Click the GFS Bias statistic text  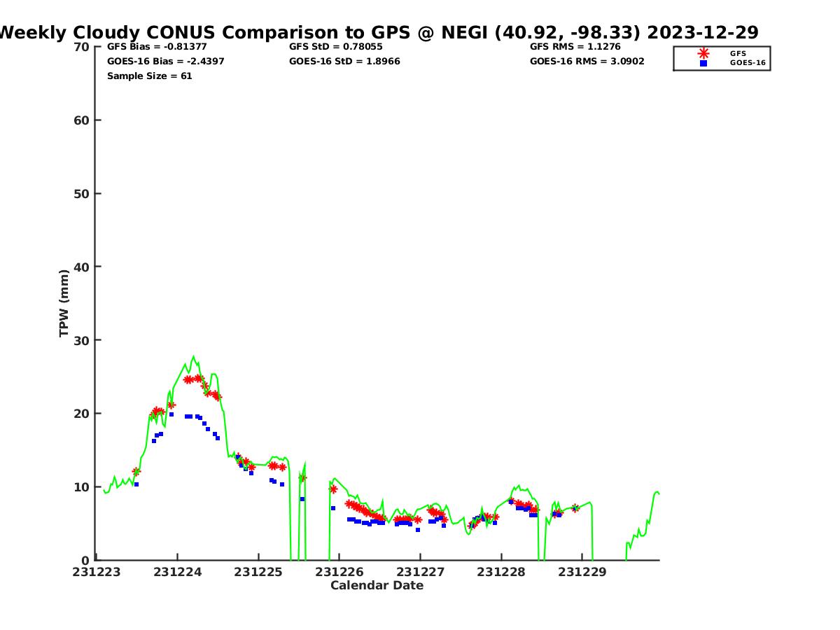click(x=157, y=47)
